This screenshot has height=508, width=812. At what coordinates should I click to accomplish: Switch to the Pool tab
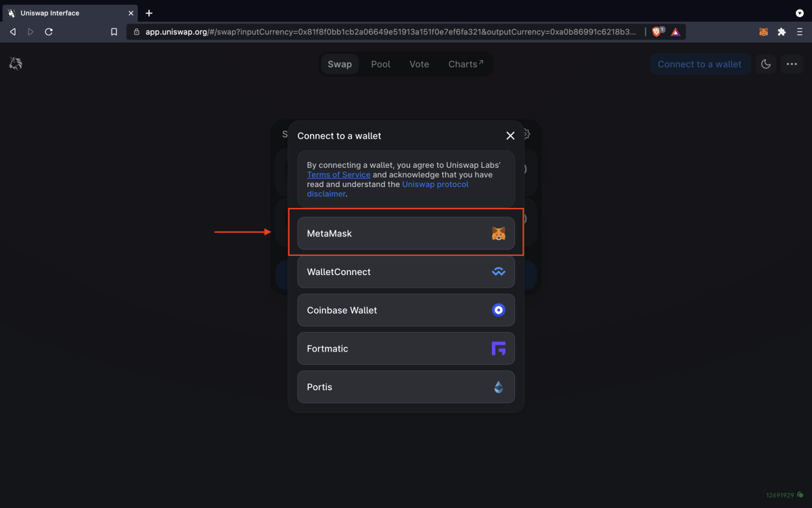pyautogui.click(x=380, y=64)
